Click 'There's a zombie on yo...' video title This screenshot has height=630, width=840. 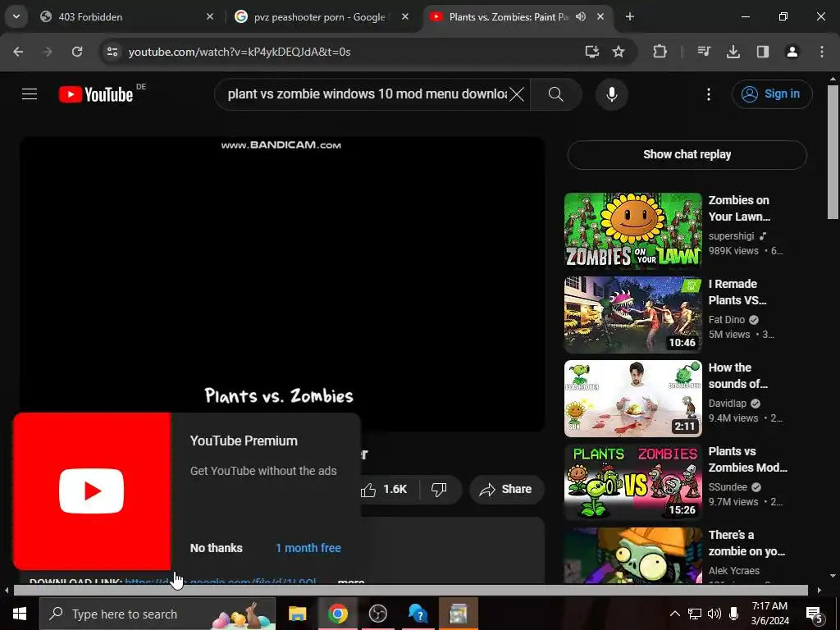coord(746,543)
